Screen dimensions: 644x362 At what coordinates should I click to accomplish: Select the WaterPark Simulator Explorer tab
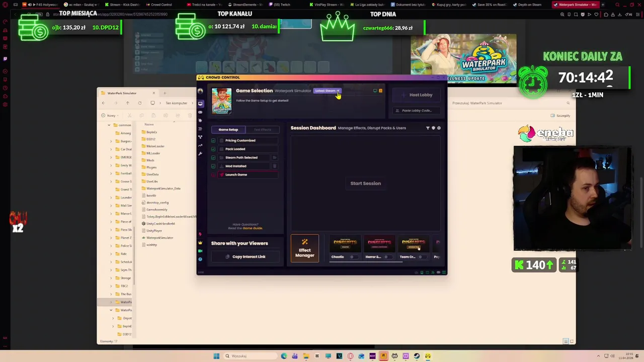(x=128, y=93)
